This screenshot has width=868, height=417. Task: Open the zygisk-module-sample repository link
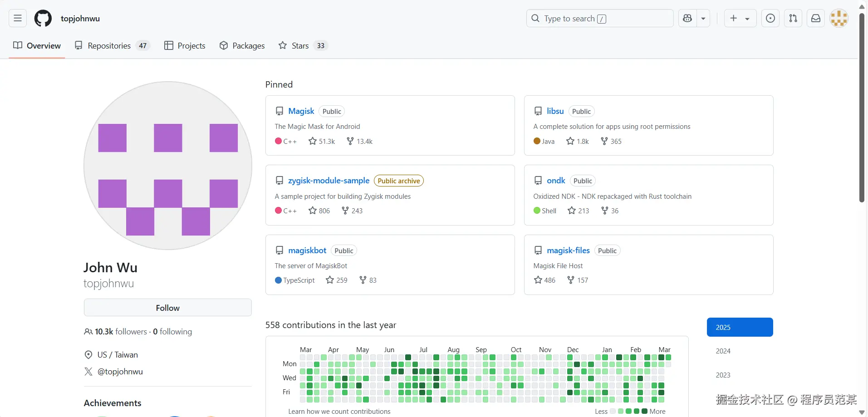329,181
